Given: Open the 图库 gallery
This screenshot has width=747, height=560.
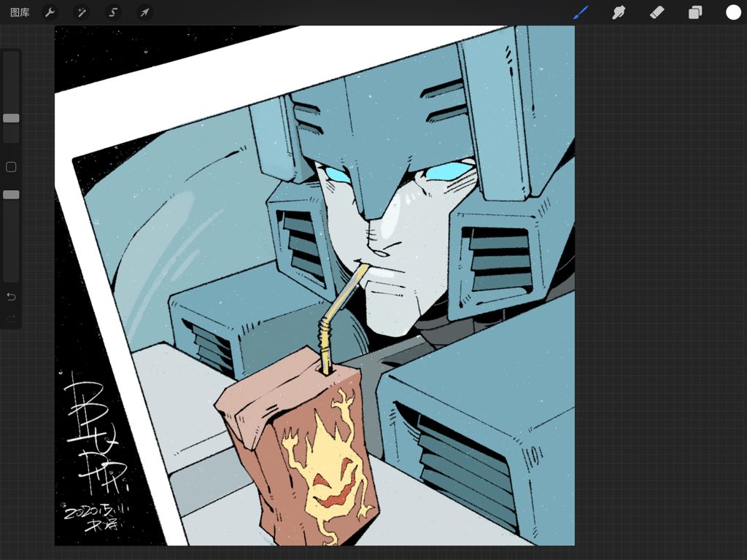Looking at the screenshot, I should pos(20,12).
